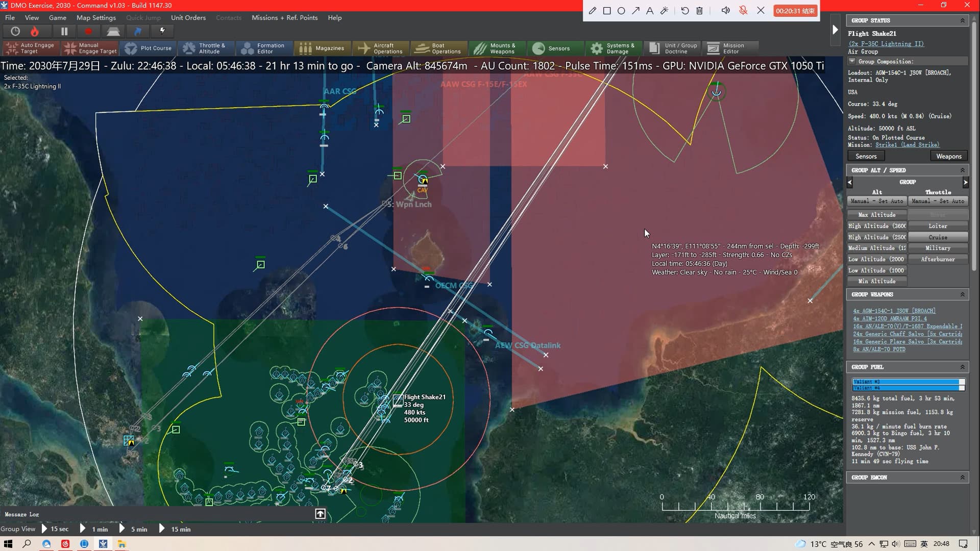Open the Strike1 (Land Strike) mission link
980x551 pixels.
[x=907, y=145]
